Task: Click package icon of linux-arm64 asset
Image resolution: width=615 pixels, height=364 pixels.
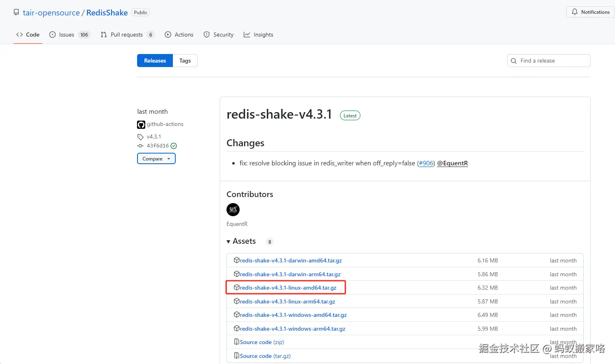Action: click(237, 301)
